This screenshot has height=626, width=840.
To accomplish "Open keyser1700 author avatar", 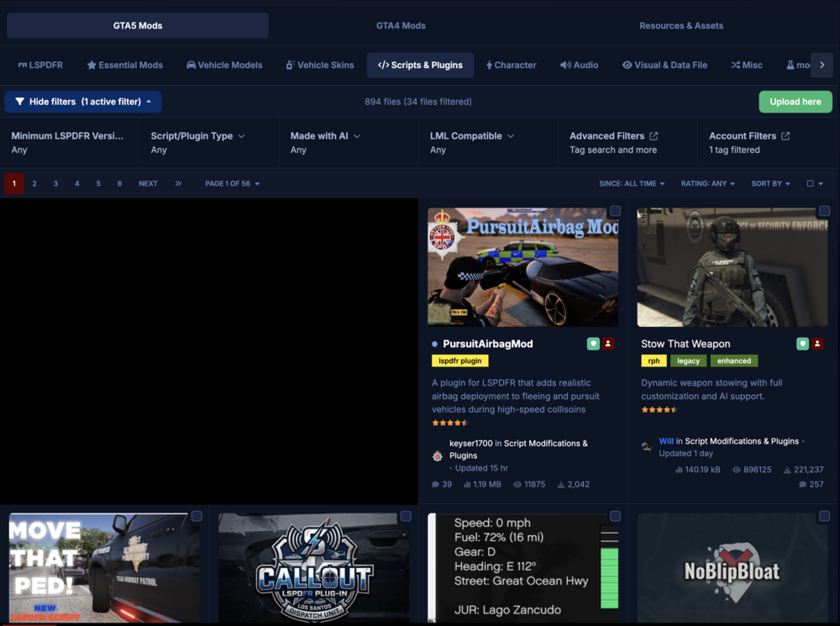I will tap(437, 456).
